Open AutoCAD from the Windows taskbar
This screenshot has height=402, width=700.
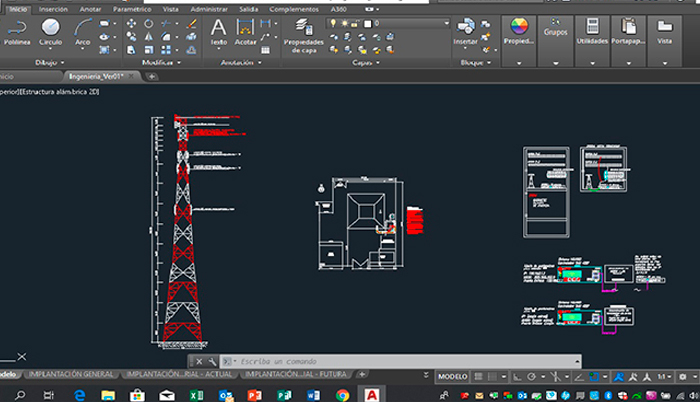click(x=371, y=394)
